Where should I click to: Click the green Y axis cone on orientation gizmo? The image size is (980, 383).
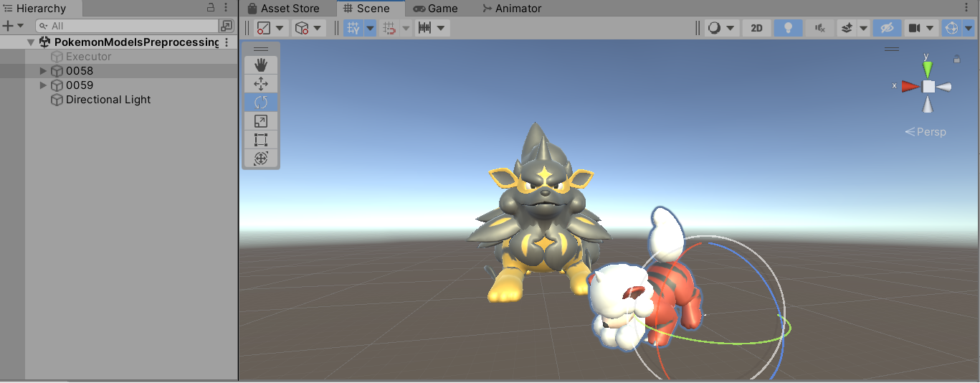click(928, 68)
